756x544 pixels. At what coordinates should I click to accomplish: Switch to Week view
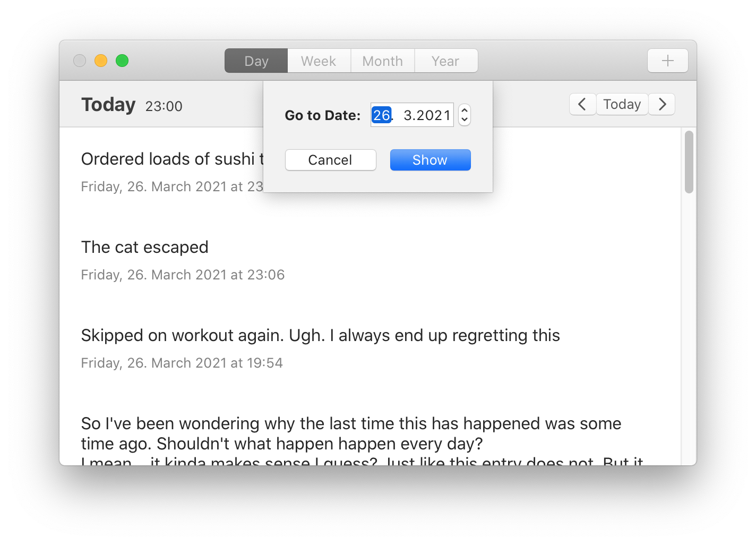pyautogui.click(x=319, y=61)
